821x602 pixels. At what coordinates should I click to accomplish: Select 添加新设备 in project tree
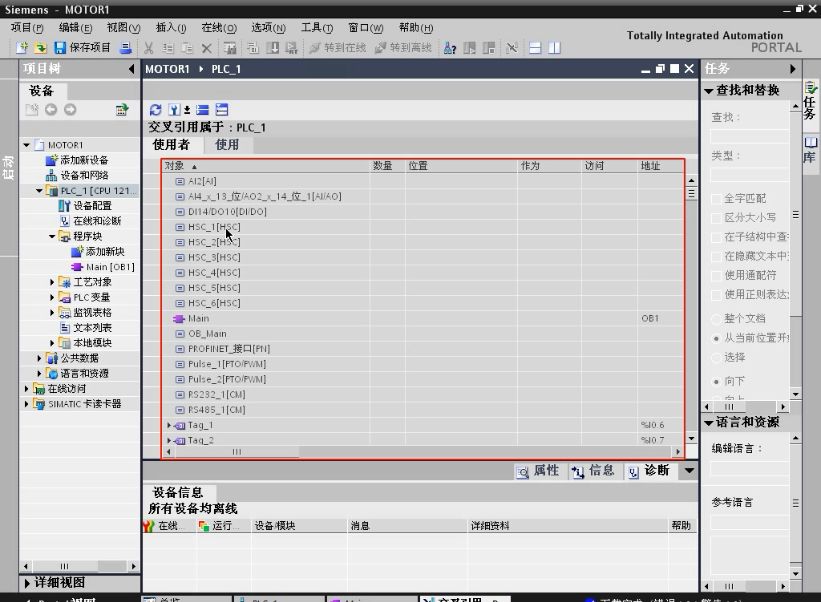(77, 160)
